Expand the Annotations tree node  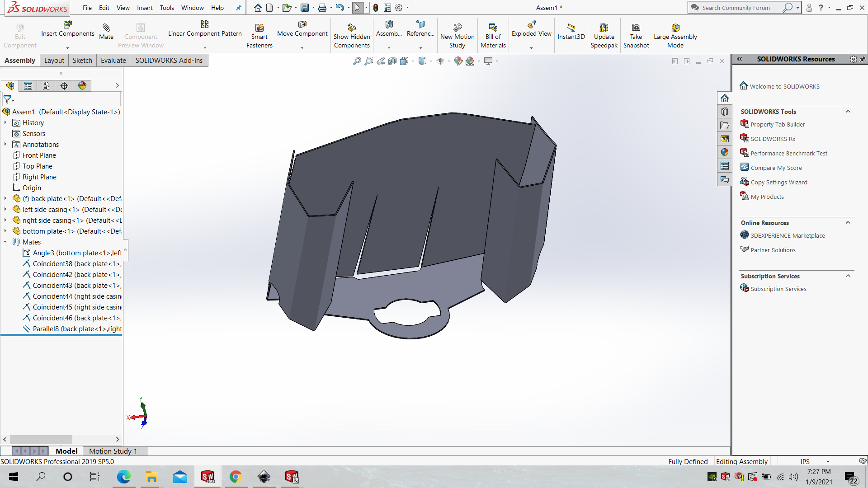pos(5,145)
